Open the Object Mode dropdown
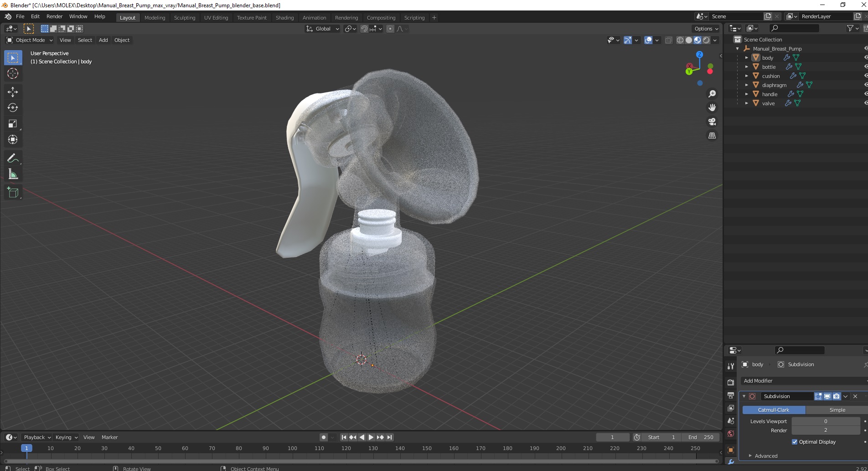Viewport: 868px width, 471px height. pyautogui.click(x=30, y=40)
